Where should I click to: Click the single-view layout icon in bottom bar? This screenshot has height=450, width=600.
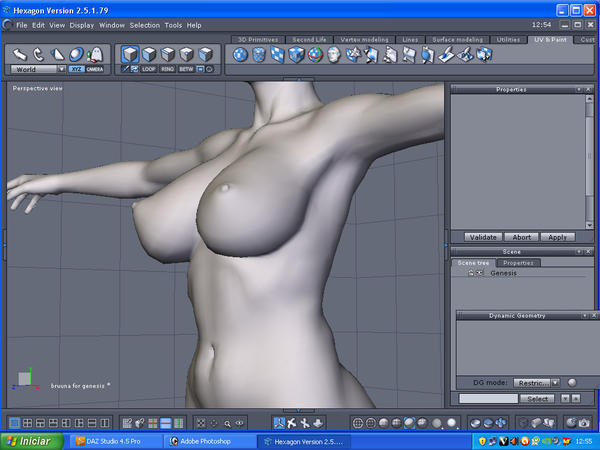click(x=13, y=424)
